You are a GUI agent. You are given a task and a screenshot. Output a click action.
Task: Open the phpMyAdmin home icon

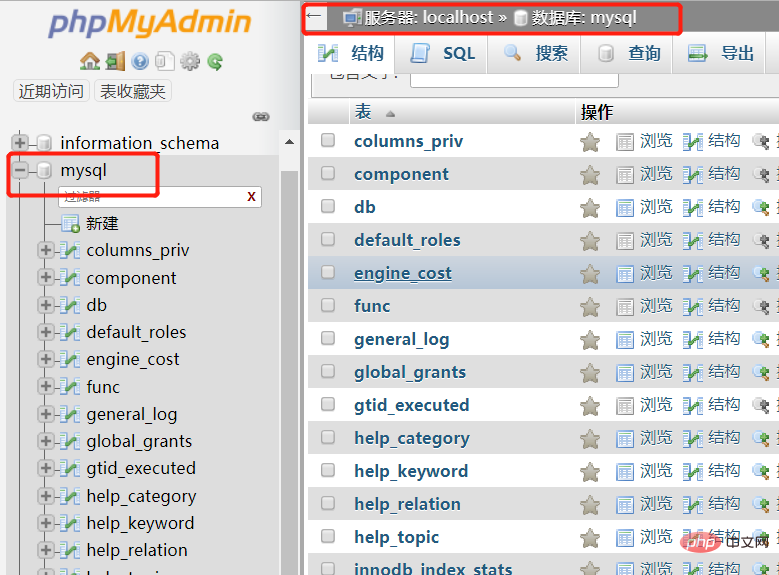tap(90, 62)
